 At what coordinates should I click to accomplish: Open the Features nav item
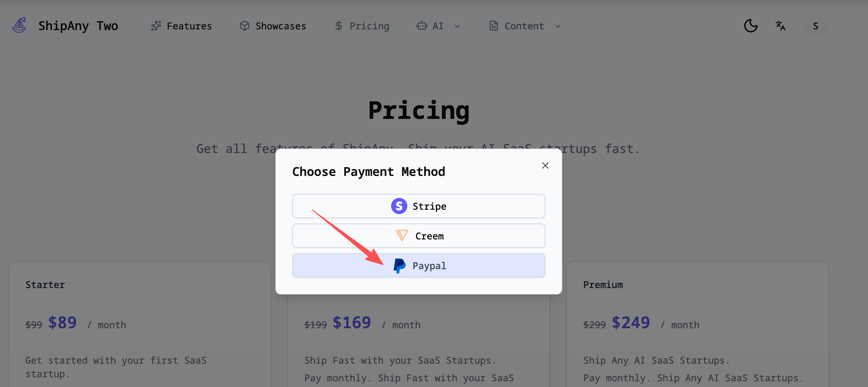pos(182,26)
